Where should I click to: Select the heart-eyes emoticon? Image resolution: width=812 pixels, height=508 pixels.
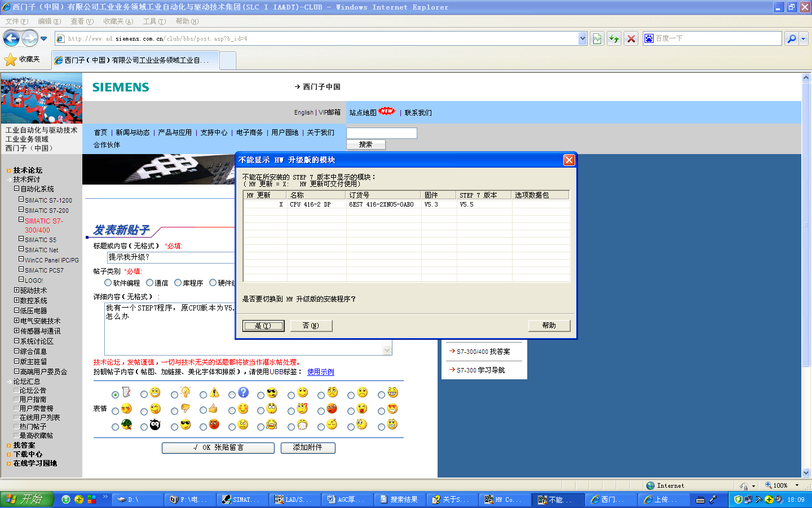point(392,408)
